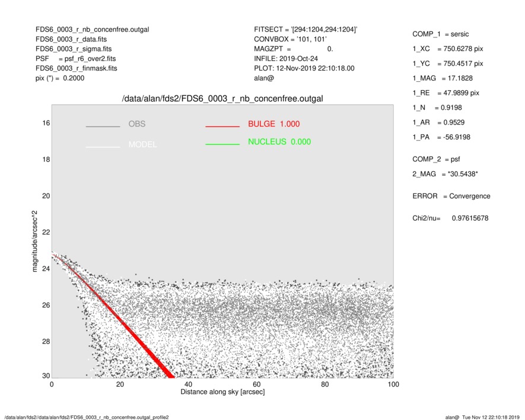Click the x-axis tick label 80
This screenshot has width=525, height=420.
click(324, 384)
